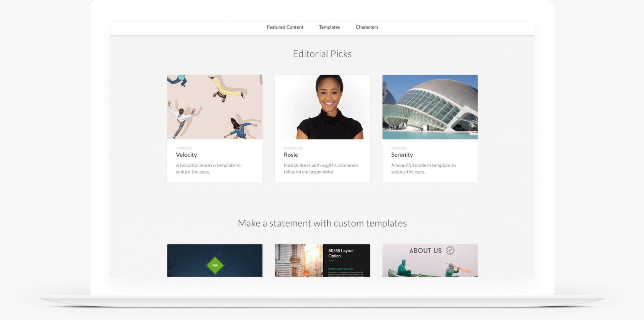Go to the Characters tab
The height and width of the screenshot is (320, 644).
(x=367, y=27)
